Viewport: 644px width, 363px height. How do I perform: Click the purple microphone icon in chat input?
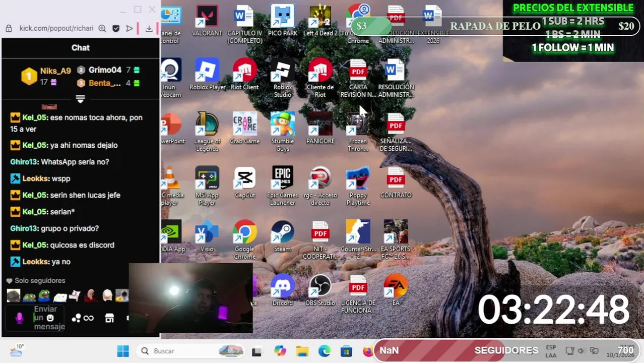[x=20, y=318]
